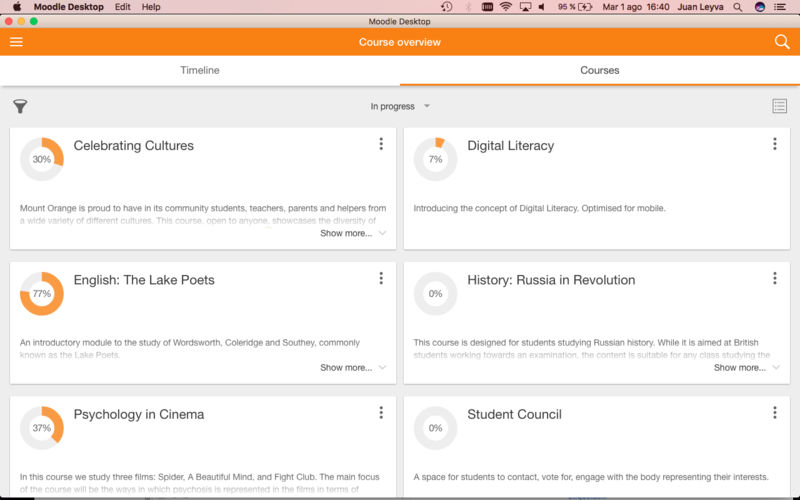800x500 pixels.
Task: Expand Show more on Celebrating Cultures
Action: click(x=353, y=233)
